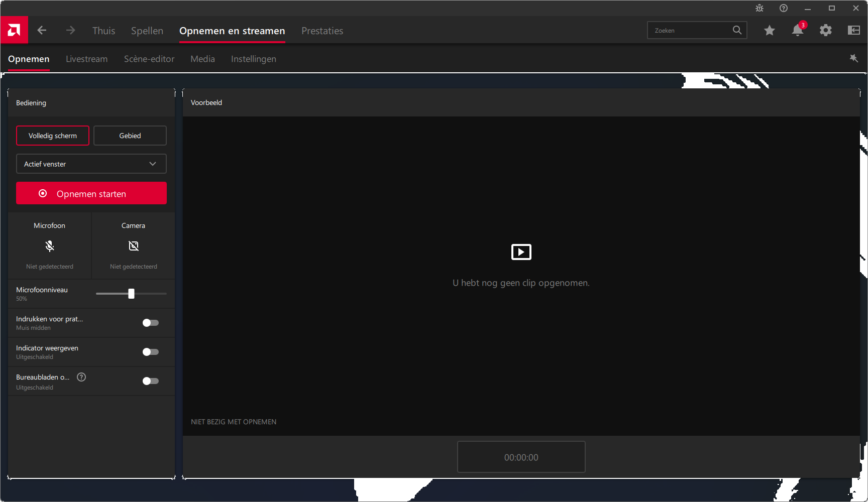The height and width of the screenshot is (502, 868).
Task: Click 'U hebt nog geen clip opgenomen' text
Action: click(521, 283)
